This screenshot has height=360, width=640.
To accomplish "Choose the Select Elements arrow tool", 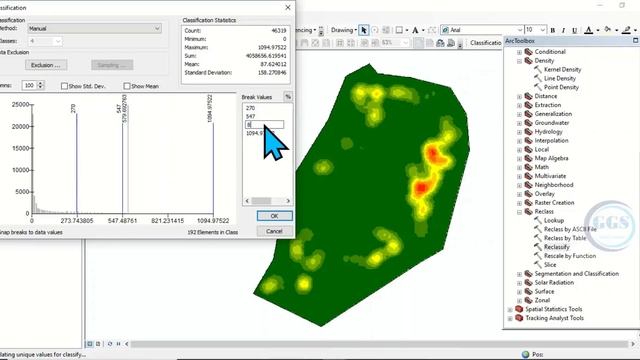I will [x=364, y=30].
